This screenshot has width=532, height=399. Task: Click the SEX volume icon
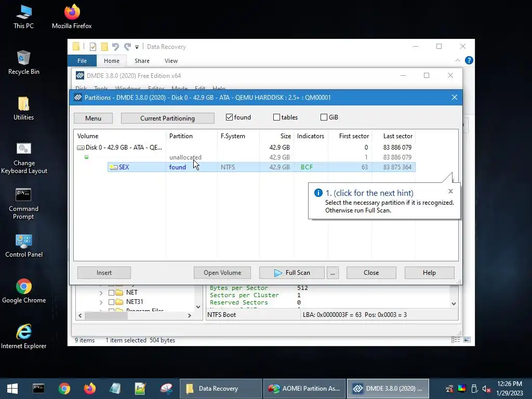(114, 167)
